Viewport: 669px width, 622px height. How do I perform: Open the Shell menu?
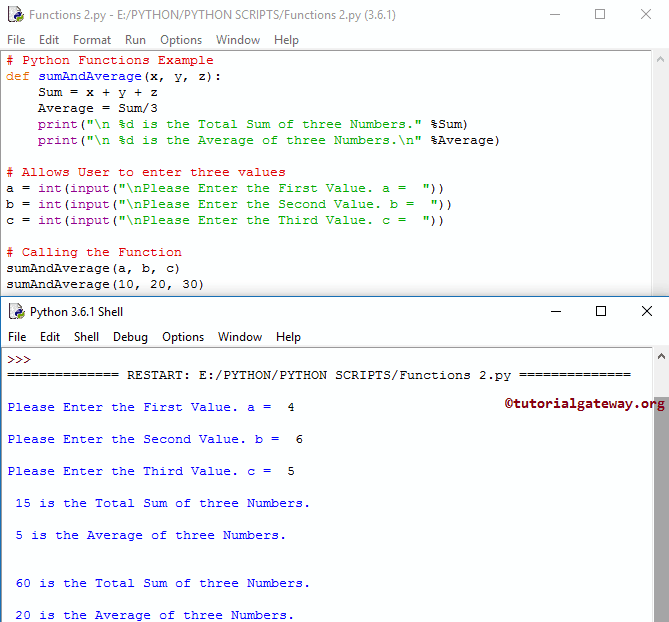[x=86, y=337]
